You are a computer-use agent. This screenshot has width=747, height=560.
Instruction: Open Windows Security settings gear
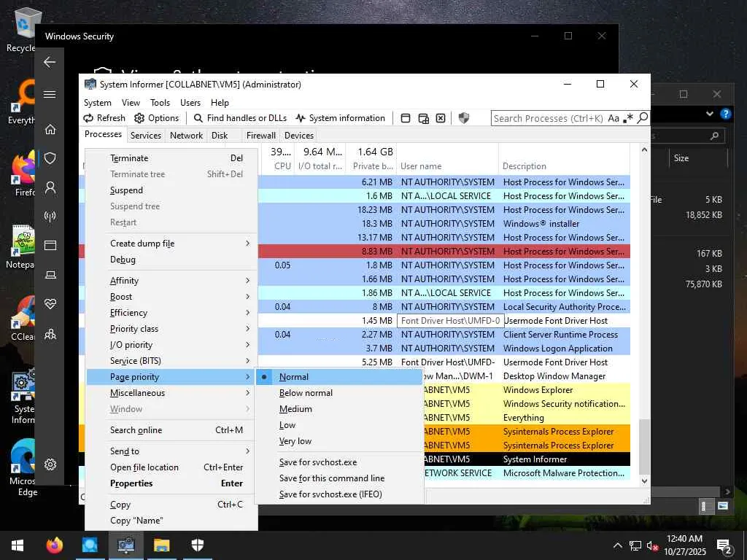point(50,464)
